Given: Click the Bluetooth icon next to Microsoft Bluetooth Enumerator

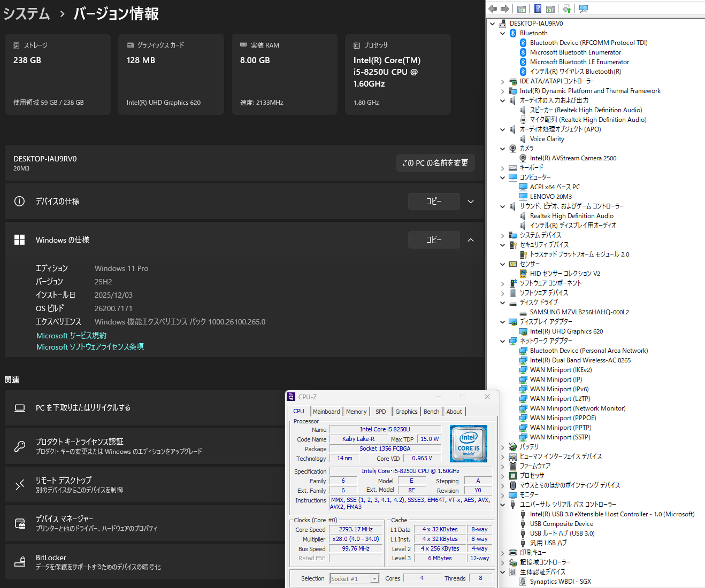Looking at the screenshot, I should click(x=523, y=52).
